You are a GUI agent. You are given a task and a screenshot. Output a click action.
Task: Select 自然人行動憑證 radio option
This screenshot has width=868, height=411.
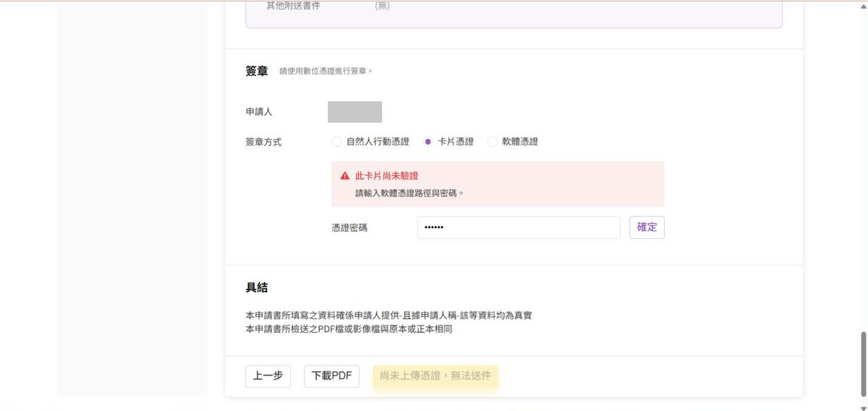click(336, 142)
